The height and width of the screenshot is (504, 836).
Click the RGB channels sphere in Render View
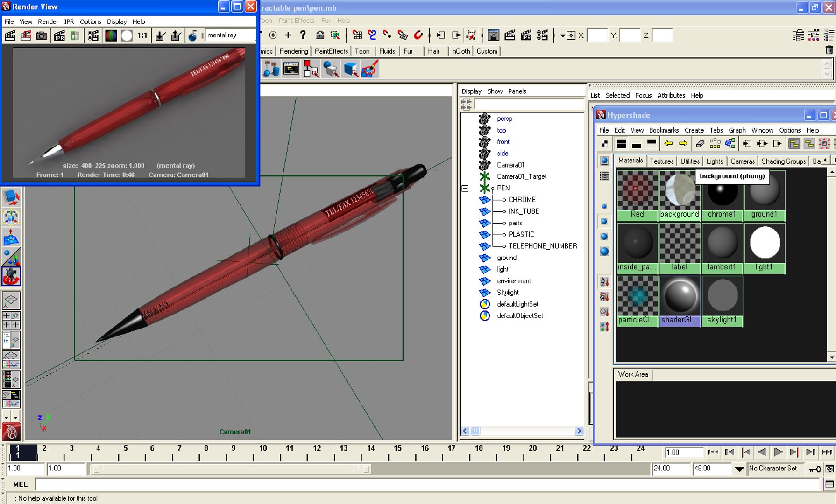tap(111, 35)
